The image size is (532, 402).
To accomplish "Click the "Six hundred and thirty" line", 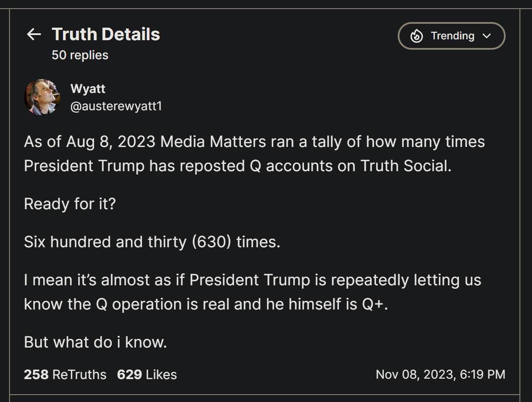I will (152, 242).
